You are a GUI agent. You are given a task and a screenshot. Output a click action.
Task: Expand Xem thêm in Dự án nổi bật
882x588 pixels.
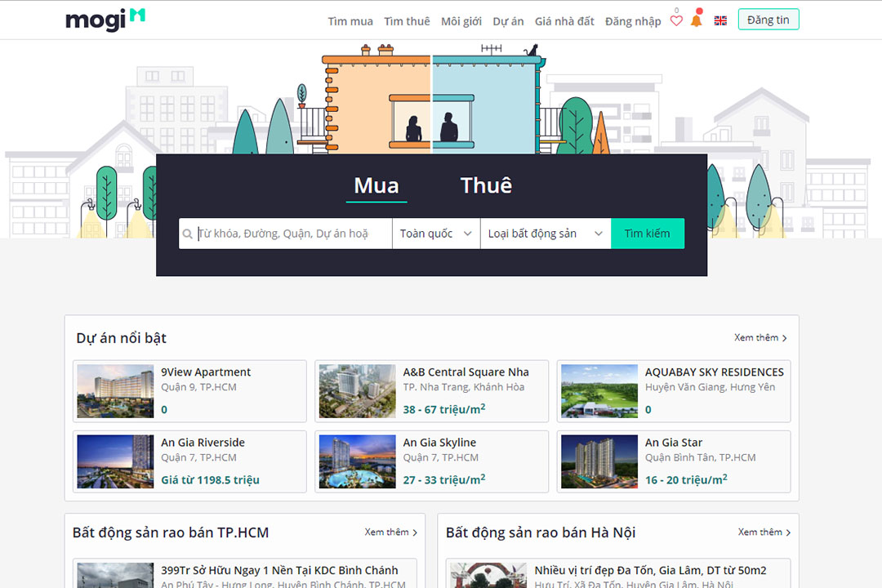760,337
